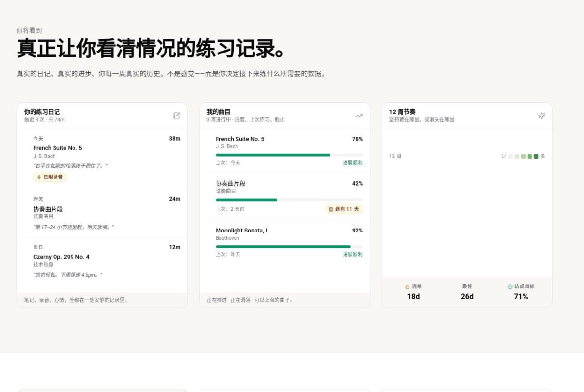Open the 协奏曲片段 diary entry from 昨天
This screenshot has width=584, height=392.
(48, 209)
